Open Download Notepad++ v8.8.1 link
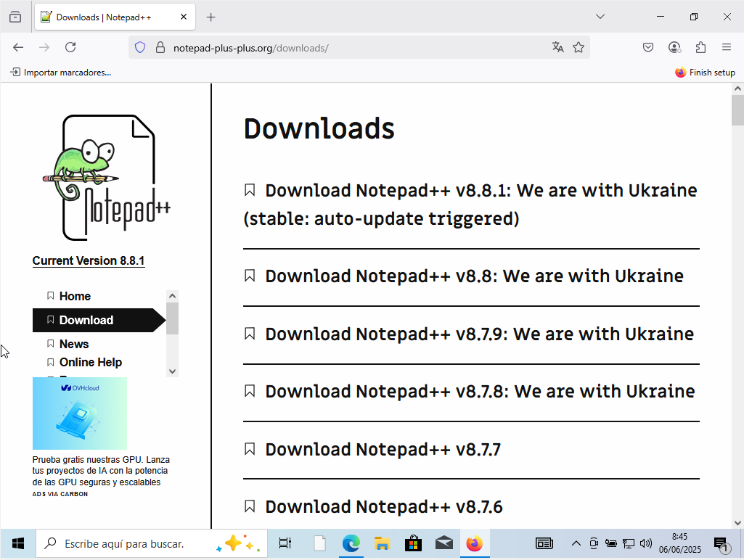This screenshot has height=560, width=744. point(470,205)
